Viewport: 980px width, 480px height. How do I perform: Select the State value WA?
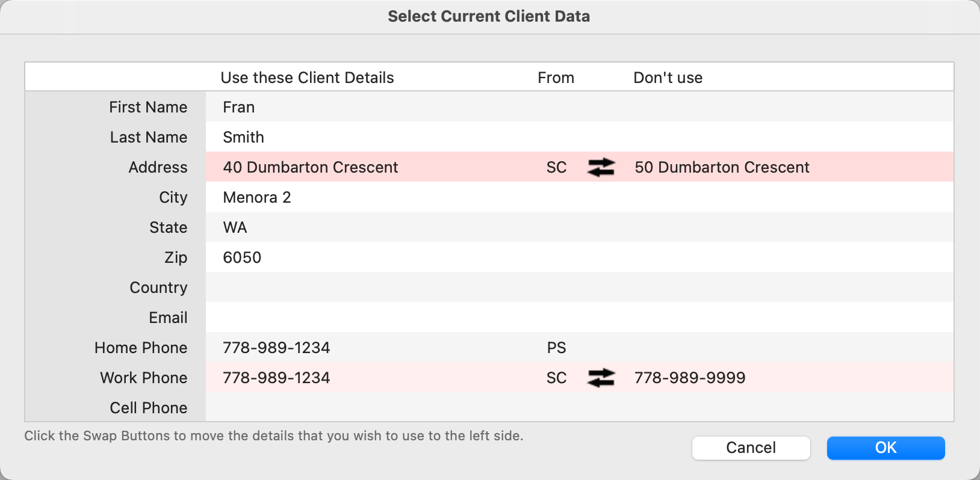point(235,227)
